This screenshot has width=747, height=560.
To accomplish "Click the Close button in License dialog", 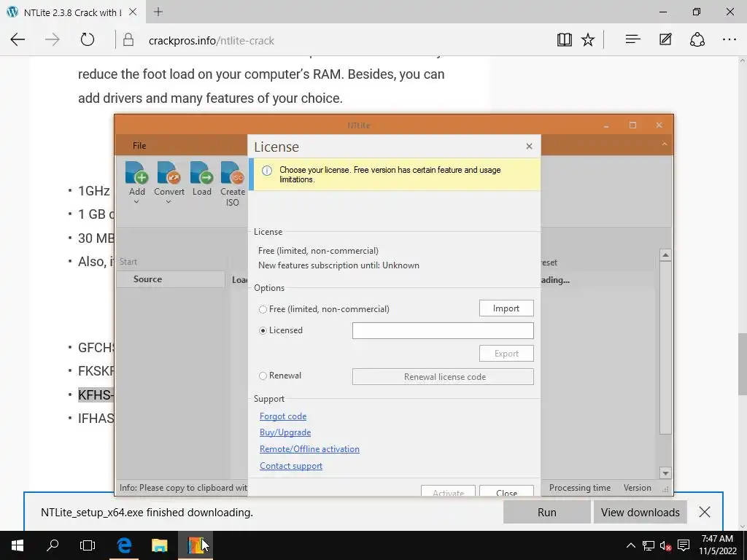I will click(x=506, y=491).
